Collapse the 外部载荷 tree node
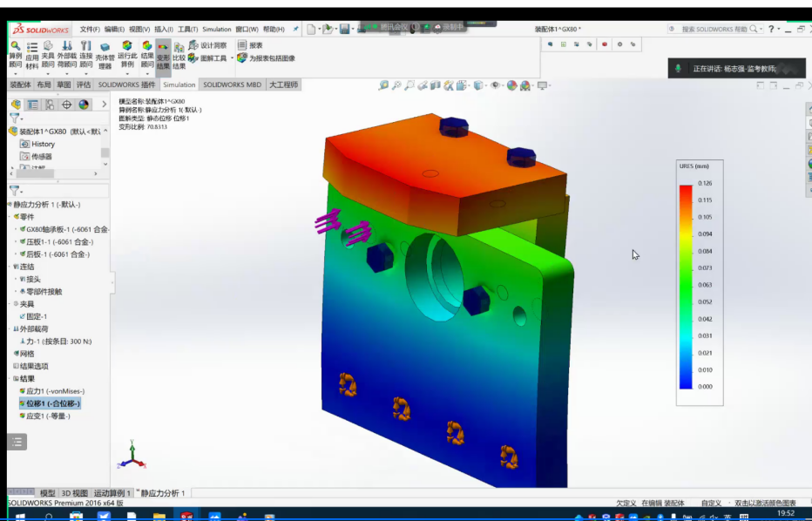The image size is (812, 521). [10, 329]
